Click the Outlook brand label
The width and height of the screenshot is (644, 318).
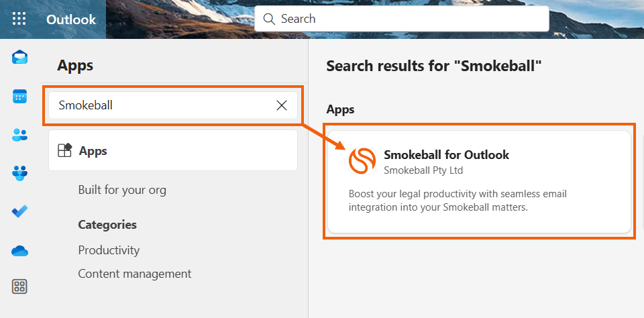pos(71,19)
